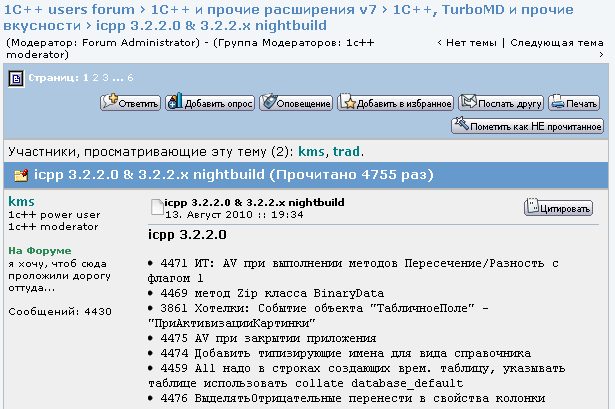Image resolution: width=615 pixels, height=409 pixels.
Task: Open 1C++ и прочие расширения v7 breadcrumb
Action: 266,8
